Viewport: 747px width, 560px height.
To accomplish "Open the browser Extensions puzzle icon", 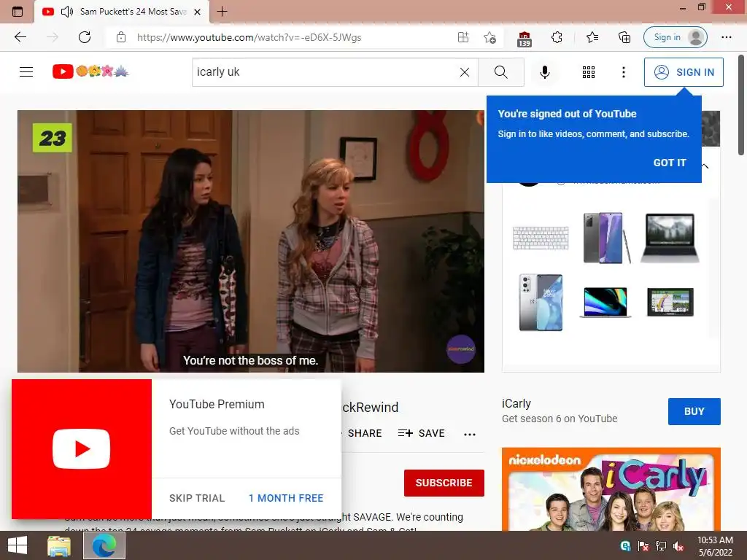I will tap(557, 37).
